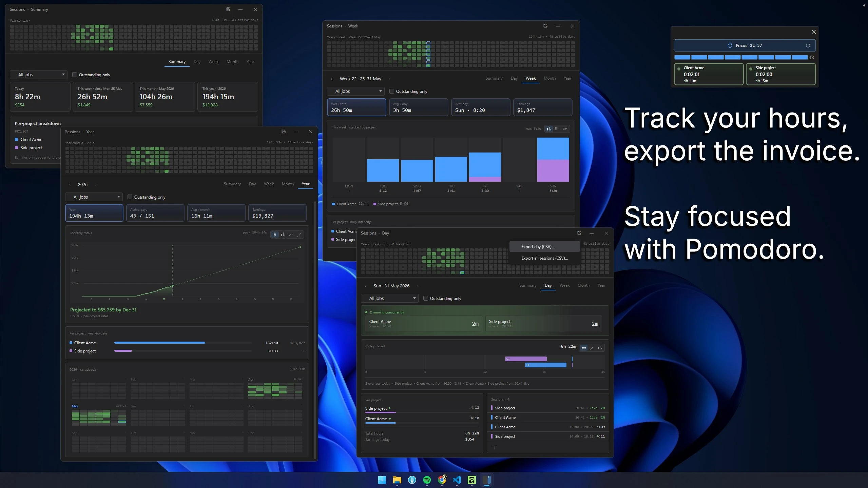
Task: Click the Client Acme year-to-date progress bar
Action: tap(183, 343)
